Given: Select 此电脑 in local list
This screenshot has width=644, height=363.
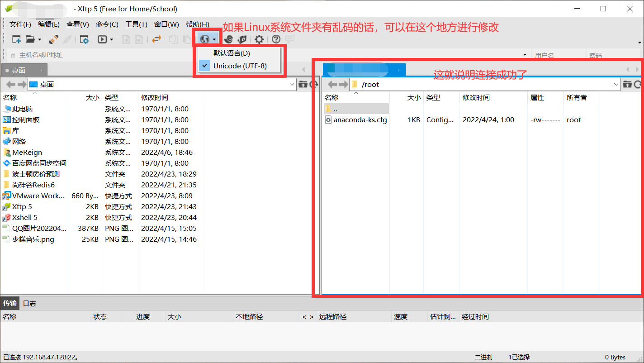Looking at the screenshot, I should click(x=23, y=109).
